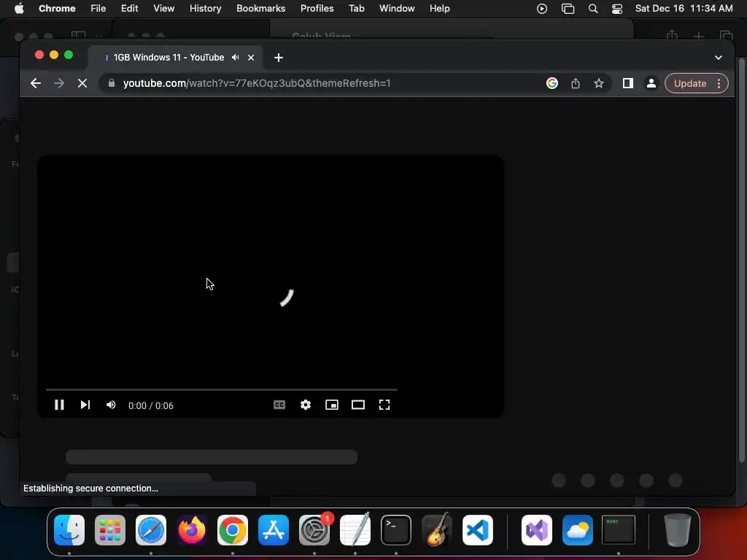Enable miniplayer mode
The height and width of the screenshot is (560, 747).
coord(332,405)
